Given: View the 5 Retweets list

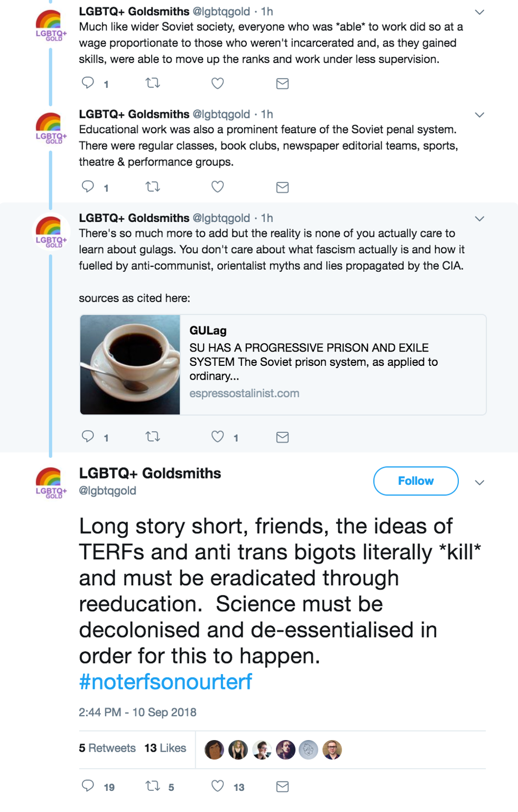Looking at the screenshot, I should click(x=107, y=748).
